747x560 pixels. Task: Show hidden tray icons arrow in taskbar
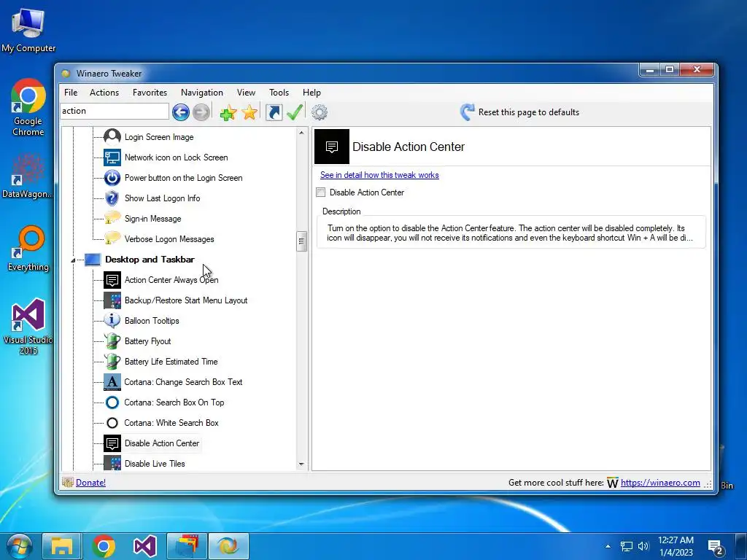pos(608,546)
